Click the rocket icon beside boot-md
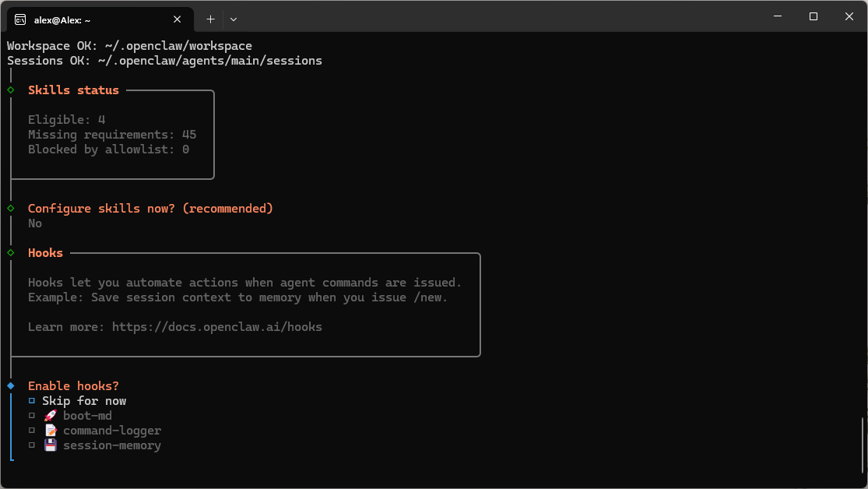Viewport: 868px width, 489px height. tap(50, 416)
